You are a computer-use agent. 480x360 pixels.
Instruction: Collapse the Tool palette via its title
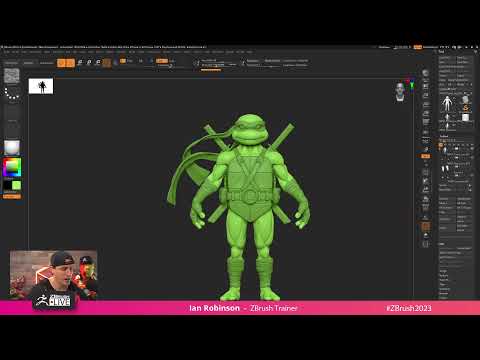tap(442, 52)
